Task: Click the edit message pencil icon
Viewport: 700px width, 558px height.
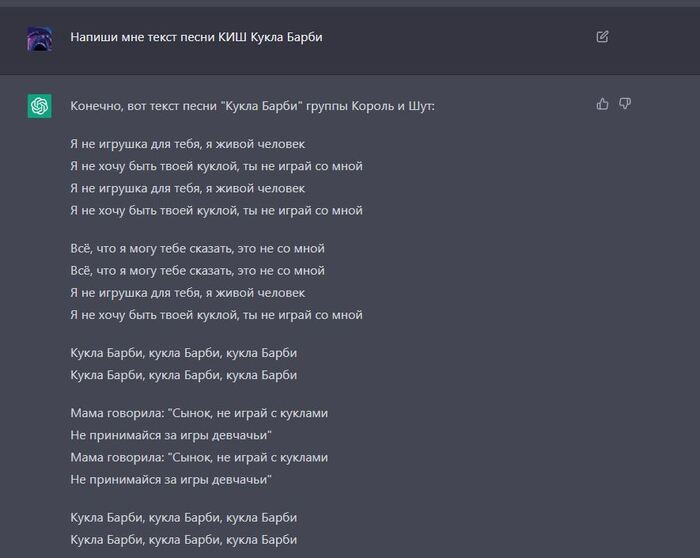Action: (x=602, y=37)
